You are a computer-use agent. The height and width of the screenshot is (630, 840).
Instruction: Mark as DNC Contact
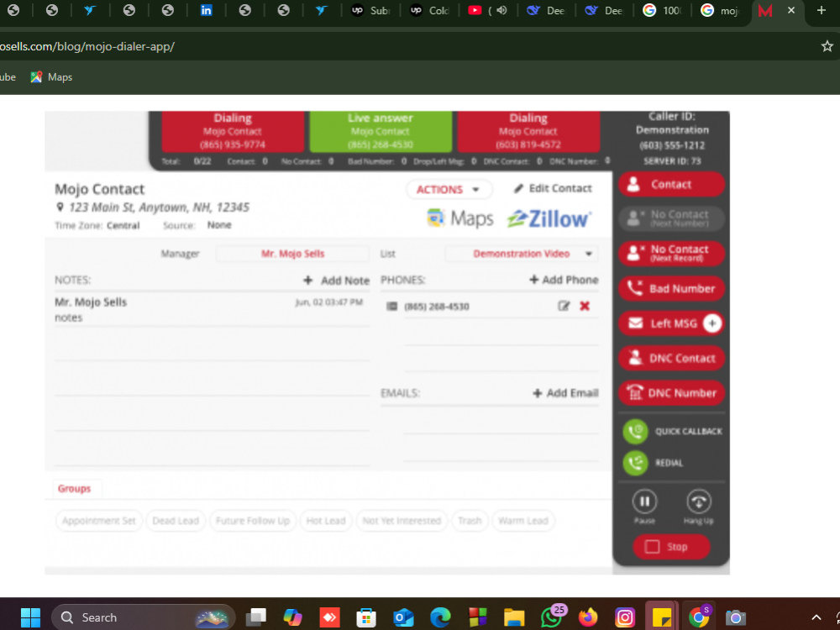671,359
